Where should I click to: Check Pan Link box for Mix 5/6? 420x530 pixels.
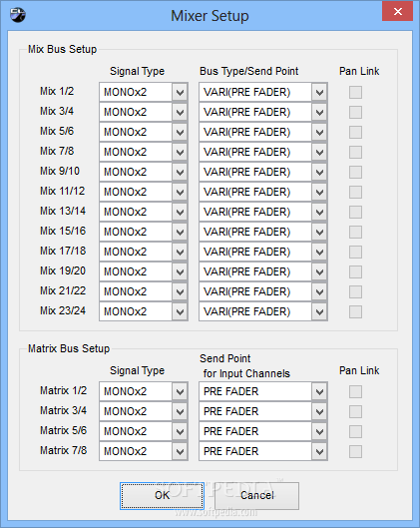coord(355,132)
